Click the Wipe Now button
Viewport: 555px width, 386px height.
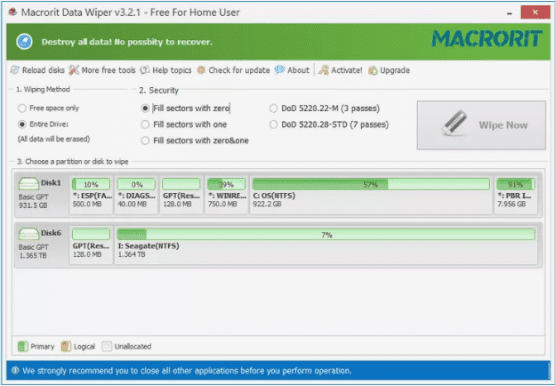coord(481,125)
